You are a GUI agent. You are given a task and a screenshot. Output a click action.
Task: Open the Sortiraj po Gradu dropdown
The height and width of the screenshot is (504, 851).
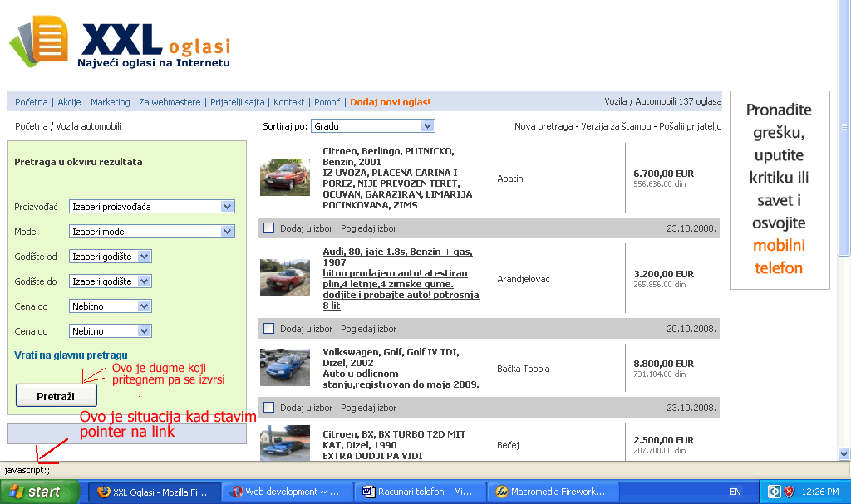point(373,126)
